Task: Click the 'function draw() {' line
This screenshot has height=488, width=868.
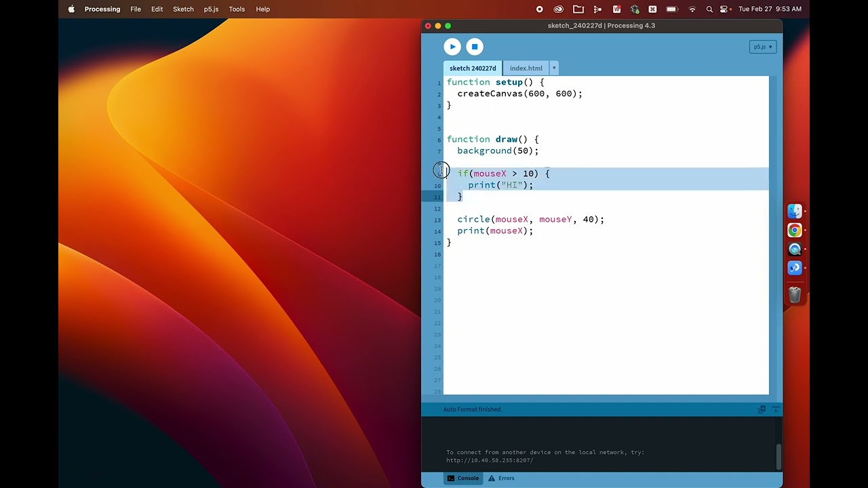Action: point(492,139)
